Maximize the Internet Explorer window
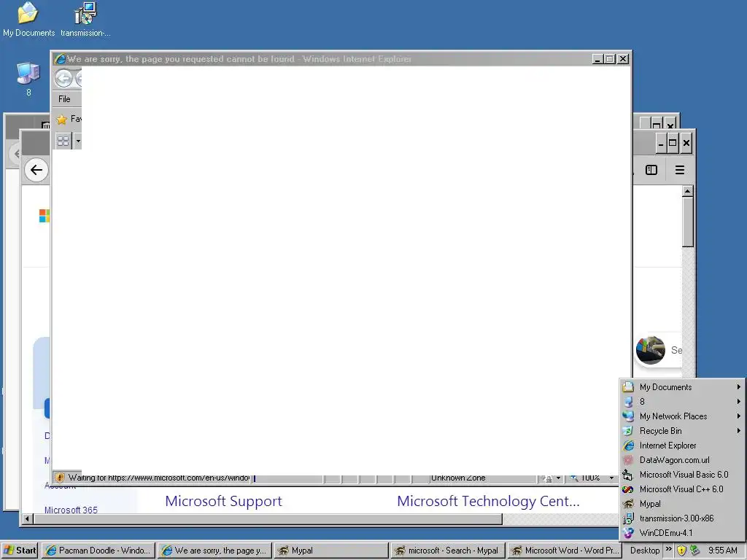Screen dimensions: 747x560 pos(610,59)
